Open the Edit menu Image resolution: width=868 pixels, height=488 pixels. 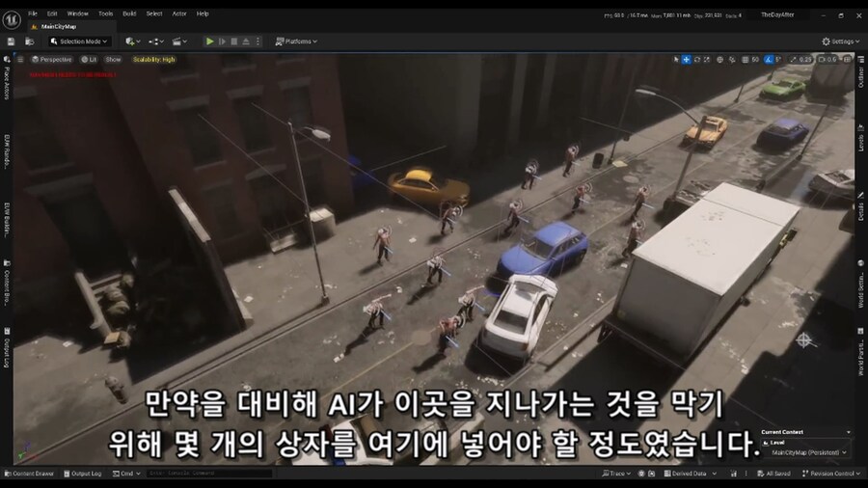(52, 14)
